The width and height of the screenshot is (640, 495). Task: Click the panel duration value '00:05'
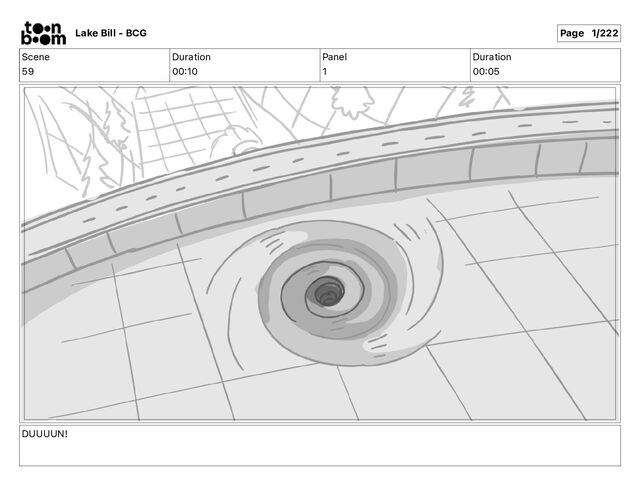pyautogui.click(x=486, y=71)
